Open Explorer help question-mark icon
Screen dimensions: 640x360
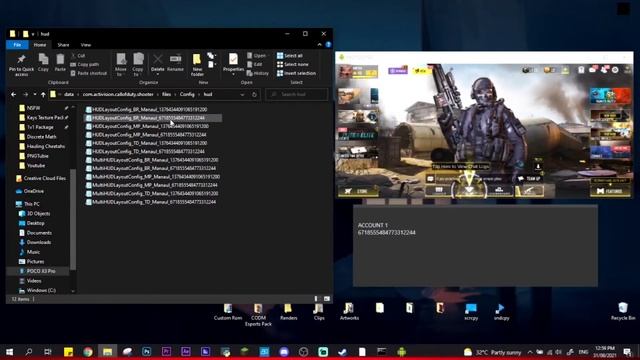pyautogui.click(x=328, y=44)
